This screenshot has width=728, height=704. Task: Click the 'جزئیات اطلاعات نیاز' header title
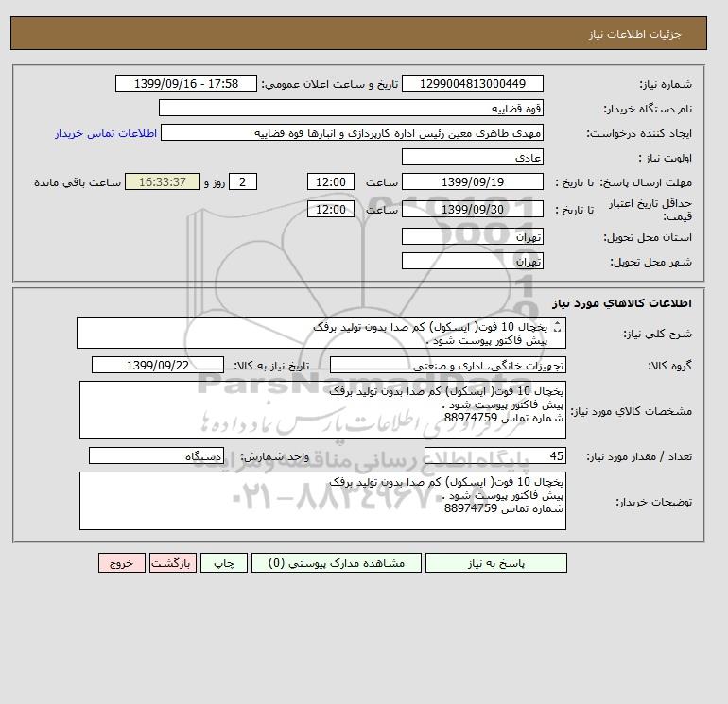click(634, 34)
